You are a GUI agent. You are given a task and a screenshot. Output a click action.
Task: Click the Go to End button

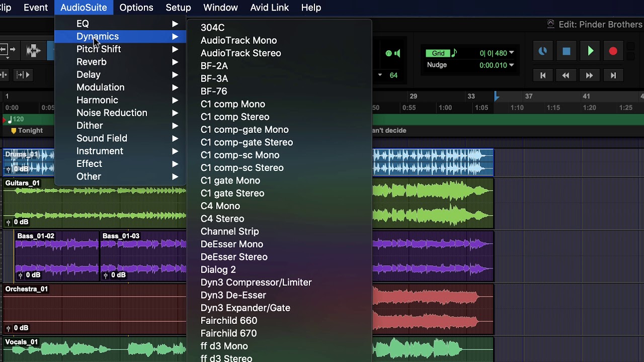tap(613, 75)
